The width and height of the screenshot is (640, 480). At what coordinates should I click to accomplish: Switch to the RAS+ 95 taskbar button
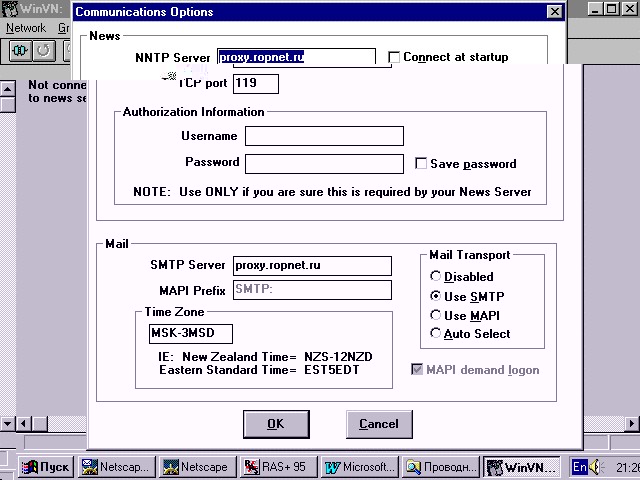coord(278,467)
